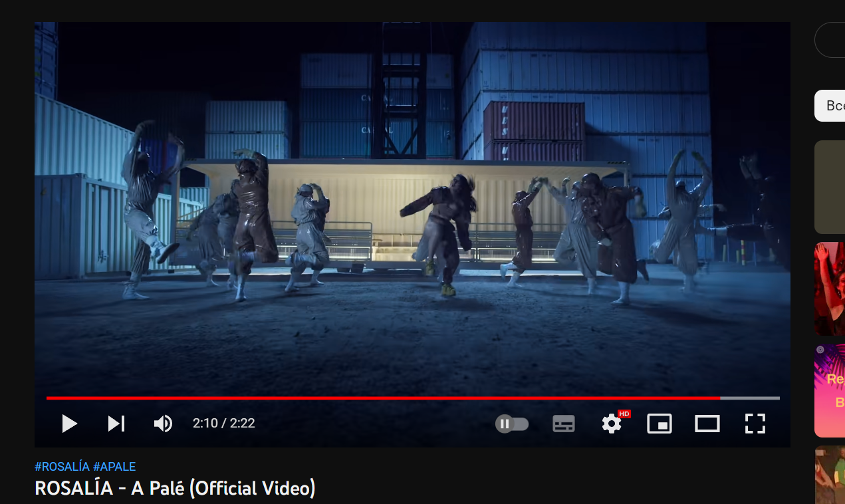This screenshot has width=845, height=504.
Task: Open the red concert crowd thumbnail
Action: (830, 289)
